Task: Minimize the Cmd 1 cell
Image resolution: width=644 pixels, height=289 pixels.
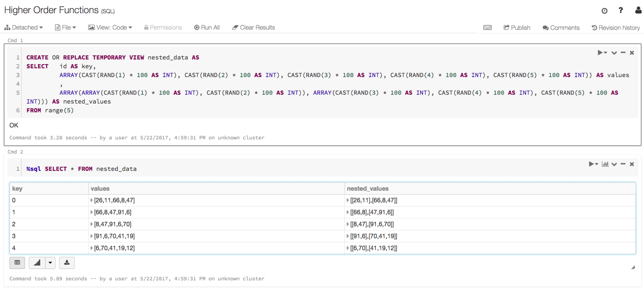Action: point(623,53)
